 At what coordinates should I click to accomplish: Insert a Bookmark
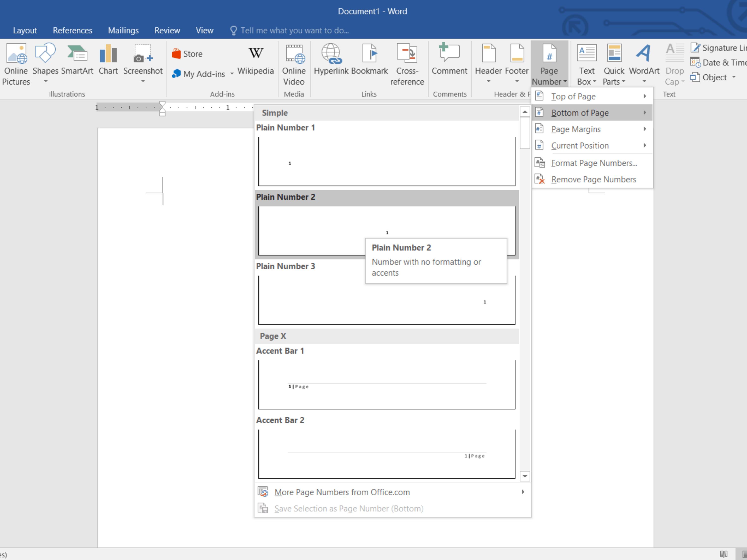370,59
